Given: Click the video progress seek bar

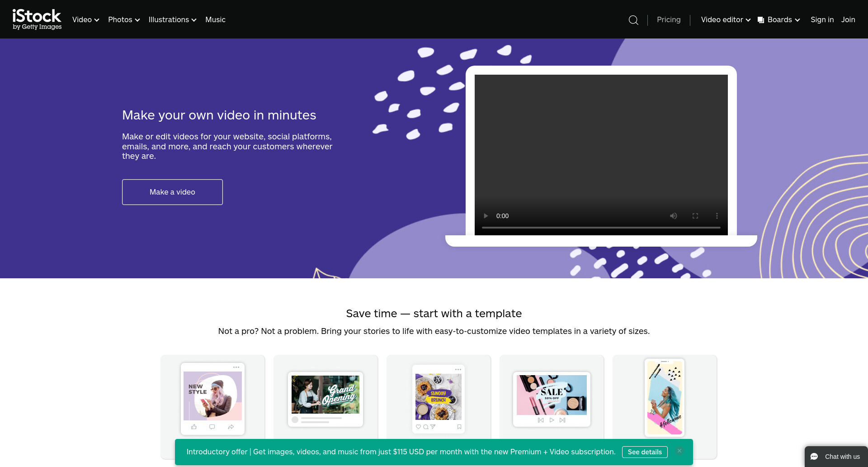Looking at the screenshot, I should click(x=601, y=228).
